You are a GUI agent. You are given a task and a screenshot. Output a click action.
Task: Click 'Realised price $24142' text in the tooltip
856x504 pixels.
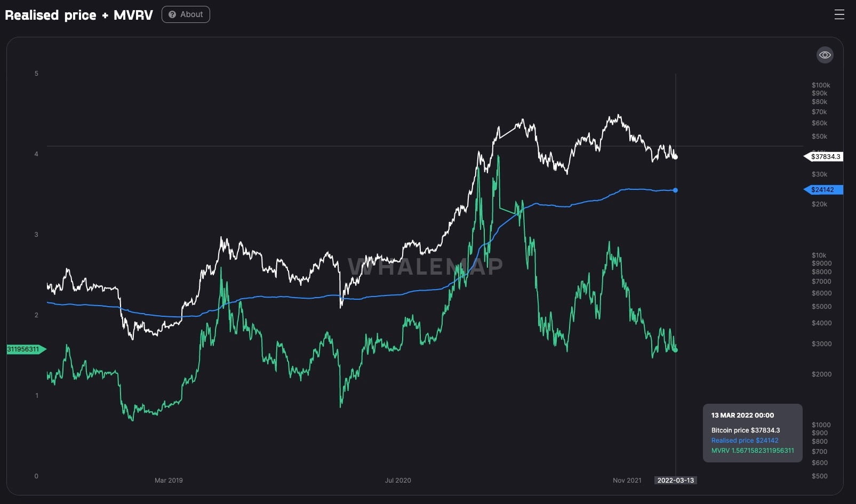click(x=745, y=441)
